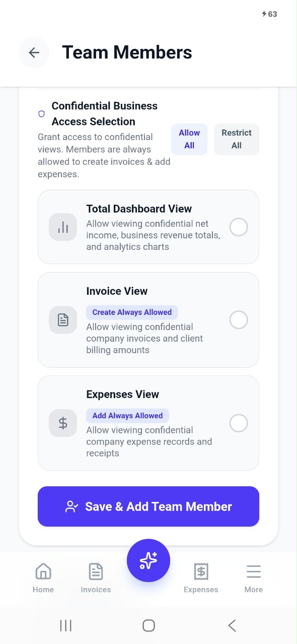
Task: Tap the sparkle AI floating button
Action: coord(148,560)
